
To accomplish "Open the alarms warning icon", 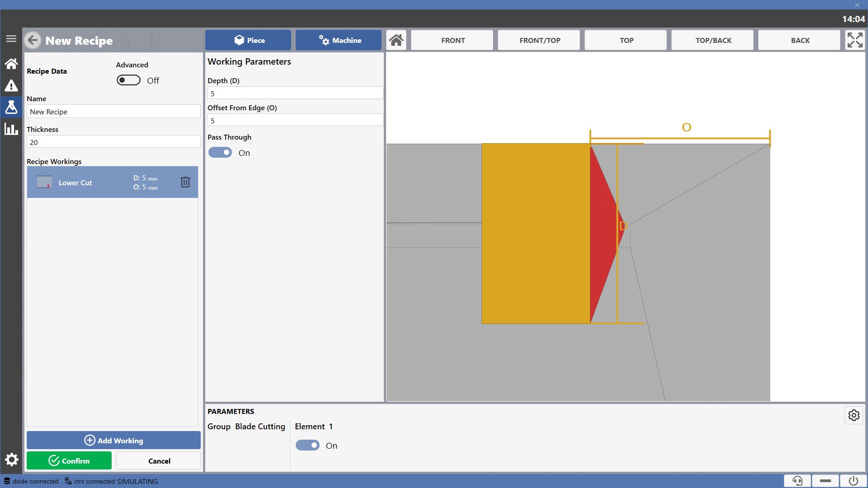I will pyautogui.click(x=11, y=85).
